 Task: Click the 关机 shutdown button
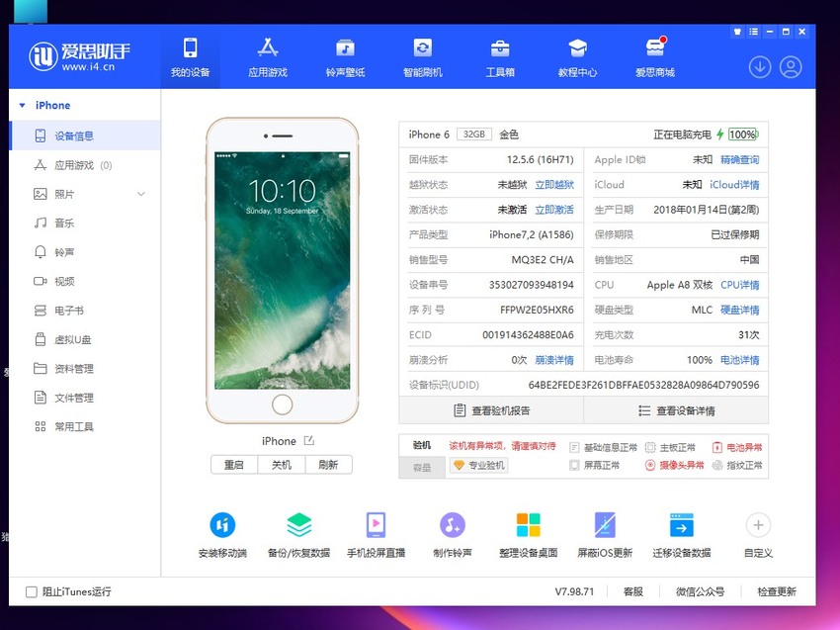282,465
